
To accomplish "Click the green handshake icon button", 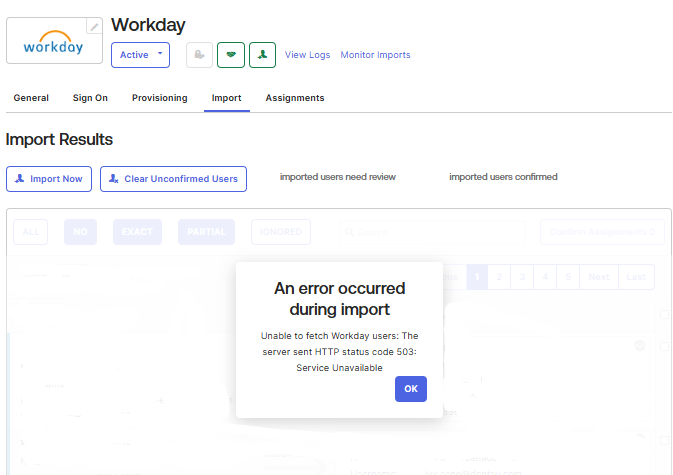I will click(231, 55).
